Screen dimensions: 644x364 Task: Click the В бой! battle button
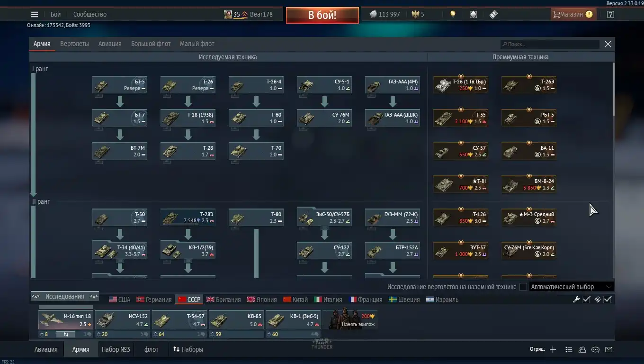[322, 15]
